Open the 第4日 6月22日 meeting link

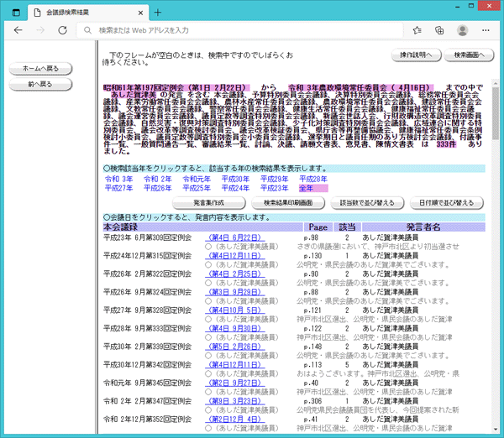pyautogui.click(x=235, y=237)
